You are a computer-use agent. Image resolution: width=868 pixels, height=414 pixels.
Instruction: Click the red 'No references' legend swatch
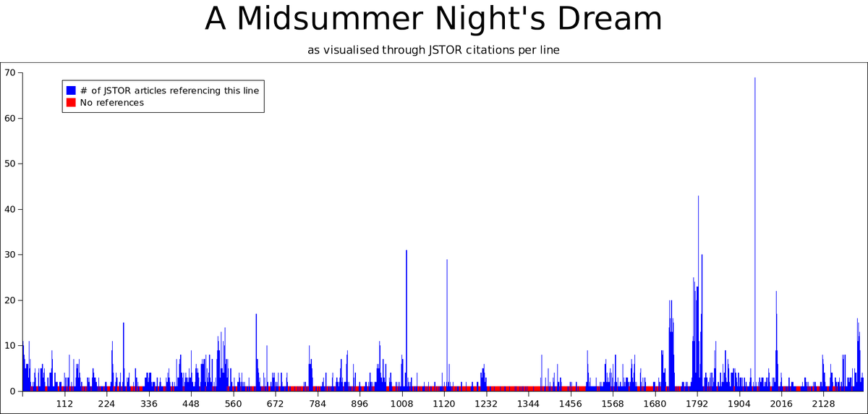(71, 103)
